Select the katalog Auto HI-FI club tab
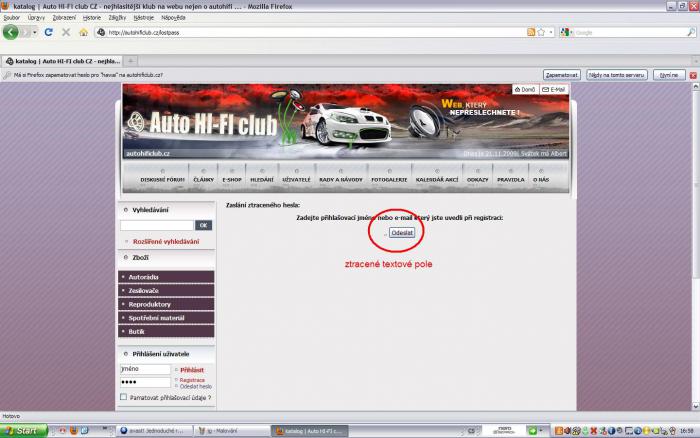The image size is (700, 438). point(62,61)
